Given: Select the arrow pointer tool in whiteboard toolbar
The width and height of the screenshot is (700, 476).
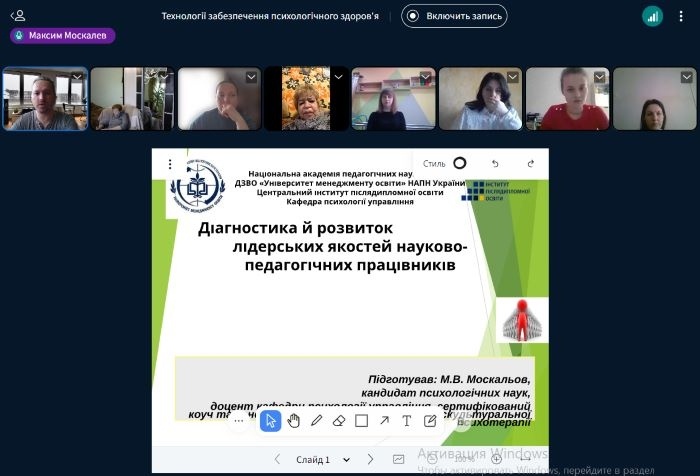Looking at the screenshot, I should point(270,421).
